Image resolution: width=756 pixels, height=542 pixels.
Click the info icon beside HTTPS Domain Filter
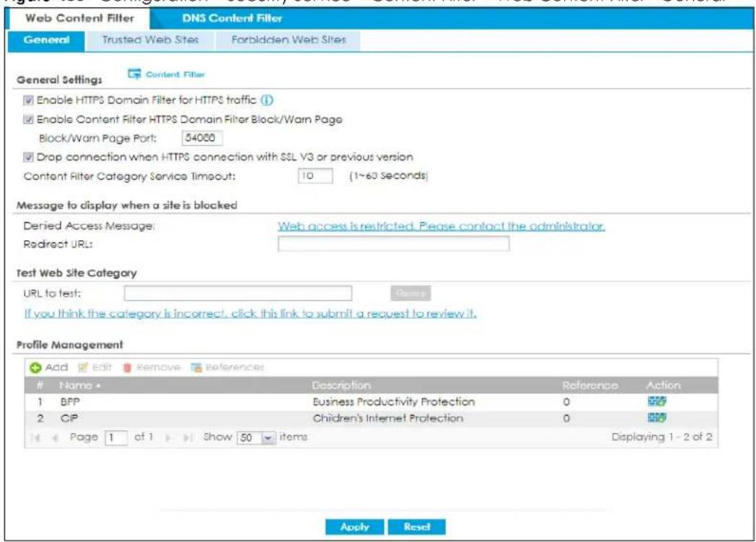[x=267, y=100]
